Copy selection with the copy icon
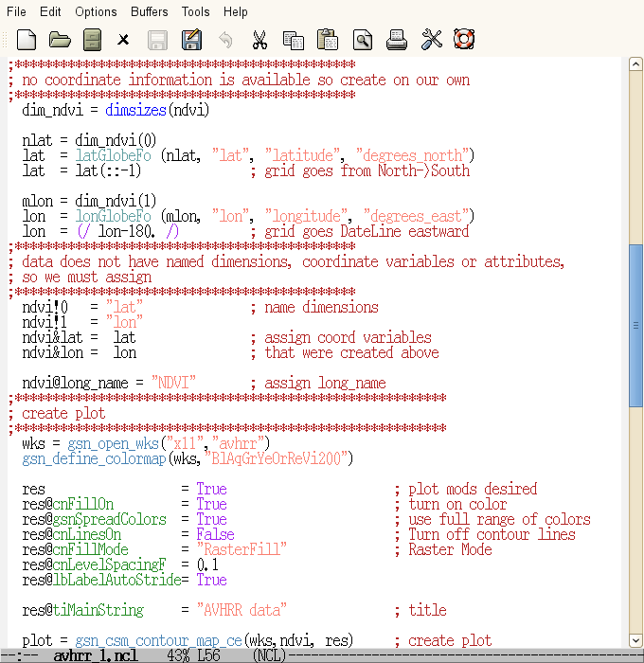Viewport: 644px width, 663px height. pyautogui.click(x=293, y=40)
